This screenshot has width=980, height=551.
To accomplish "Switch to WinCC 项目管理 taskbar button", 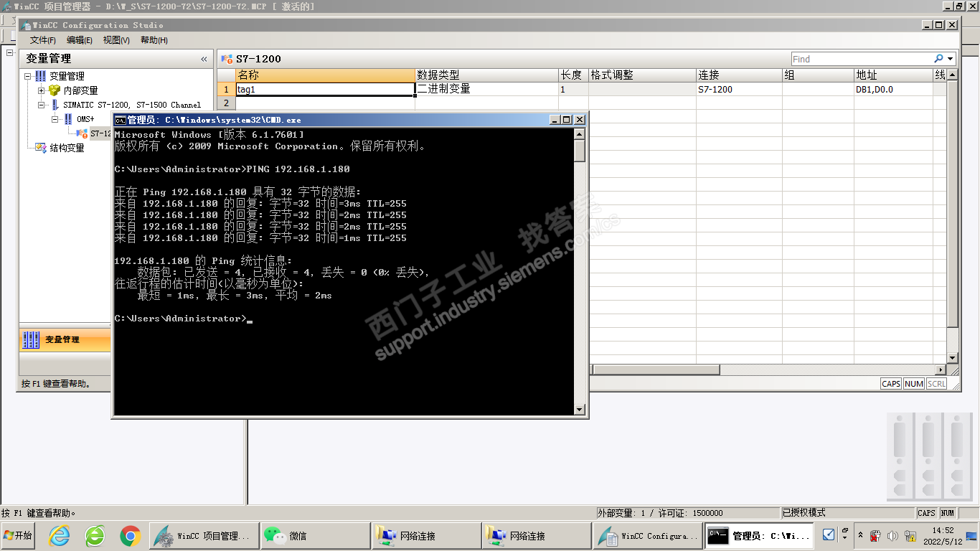I will pyautogui.click(x=203, y=535).
